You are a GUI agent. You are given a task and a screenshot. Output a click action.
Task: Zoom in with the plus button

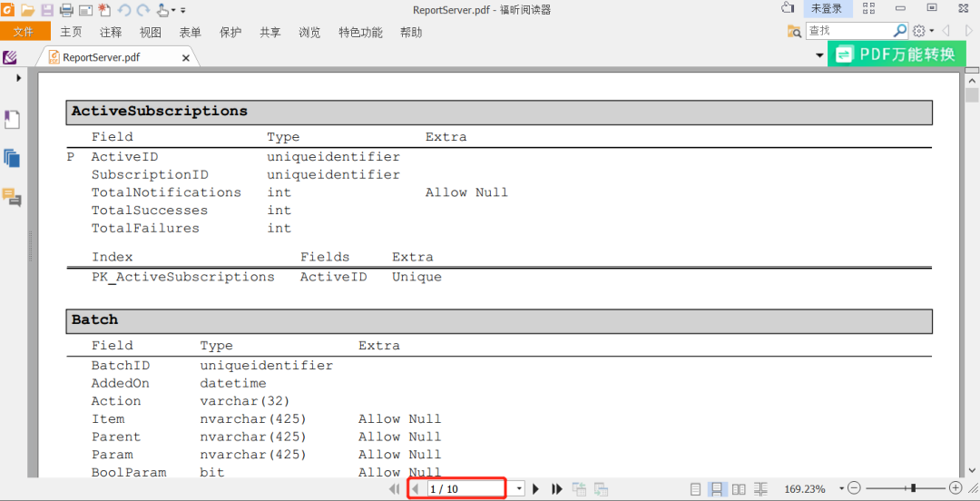pyautogui.click(x=955, y=488)
